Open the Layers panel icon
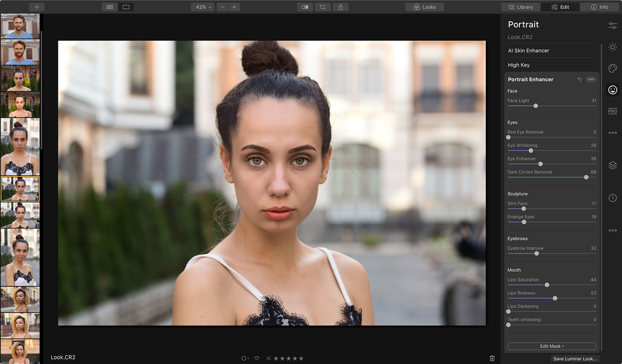Viewport: 622px width, 364px height. [x=613, y=165]
